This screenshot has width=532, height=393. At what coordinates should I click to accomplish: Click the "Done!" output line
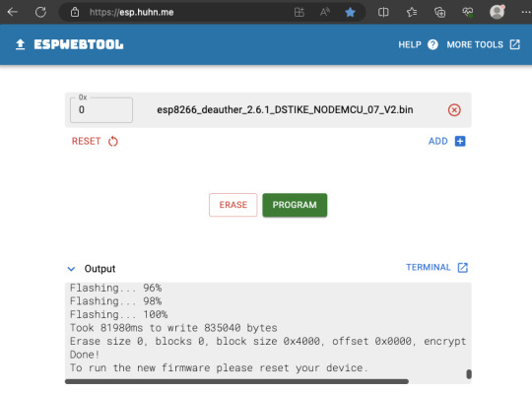click(85, 355)
